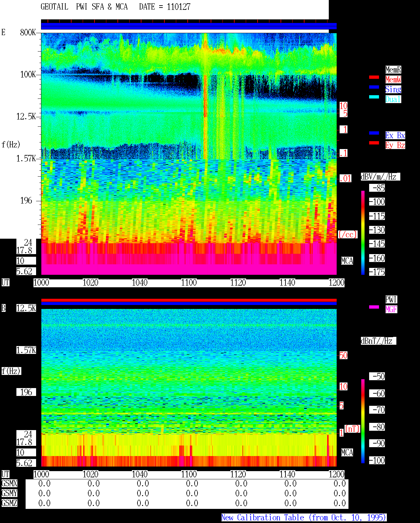The image size is (420, 523).
Task: Click the 1100 UT tick below the E panel
Action: (x=189, y=282)
